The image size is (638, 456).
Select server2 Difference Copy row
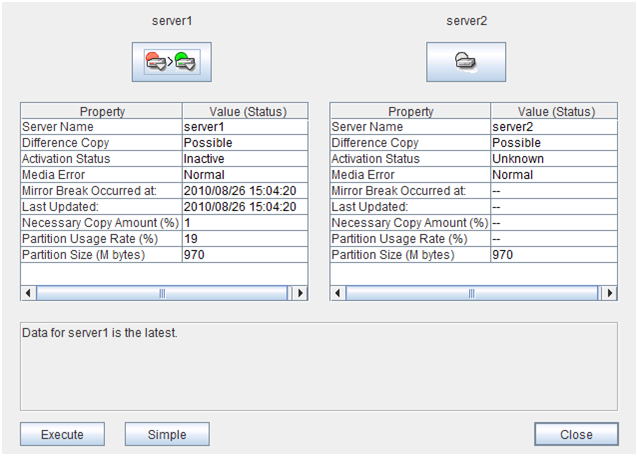click(x=410, y=143)
